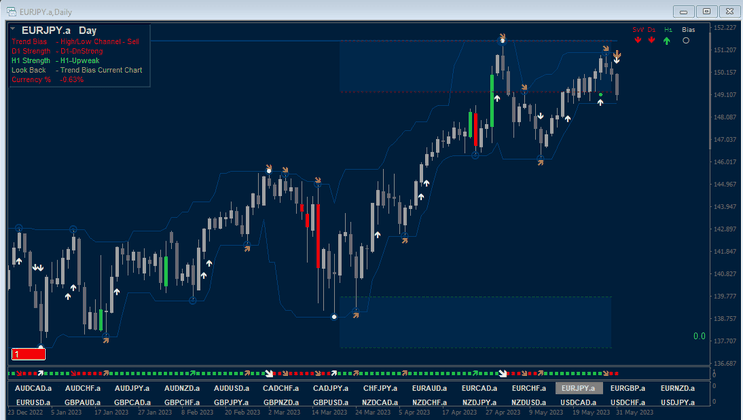Switch chart to CHFJPY.a

point(380,388)
